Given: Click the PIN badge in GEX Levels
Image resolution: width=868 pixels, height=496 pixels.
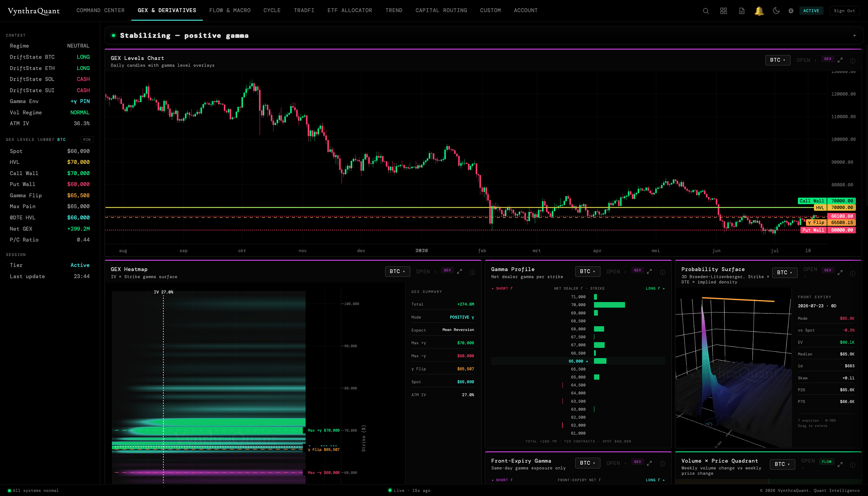Looking at the screenshot, I should coord(87,139).
